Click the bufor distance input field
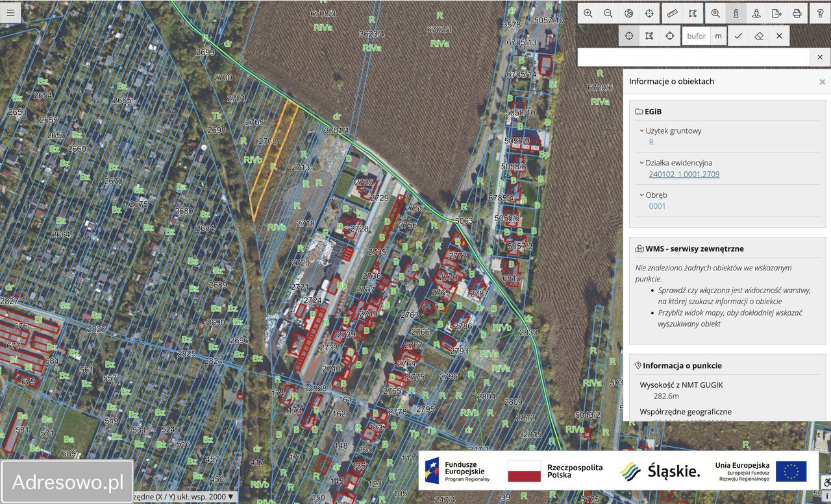 696,36
